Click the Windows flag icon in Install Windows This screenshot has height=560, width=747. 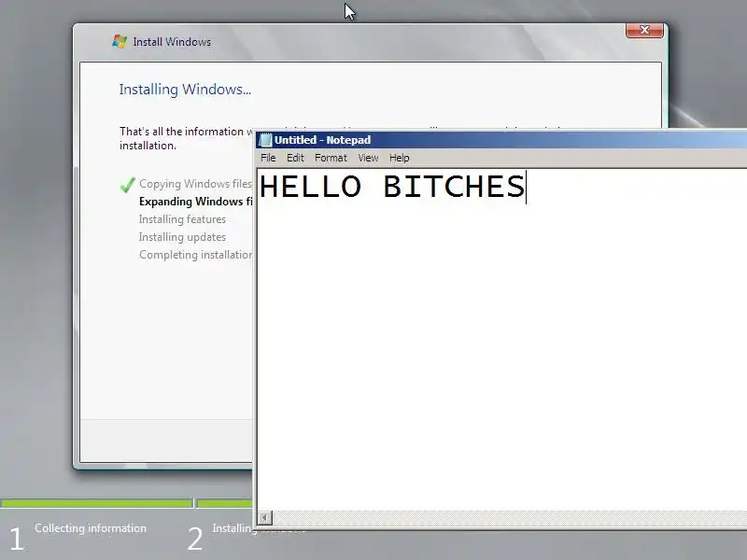coord(120,41)
